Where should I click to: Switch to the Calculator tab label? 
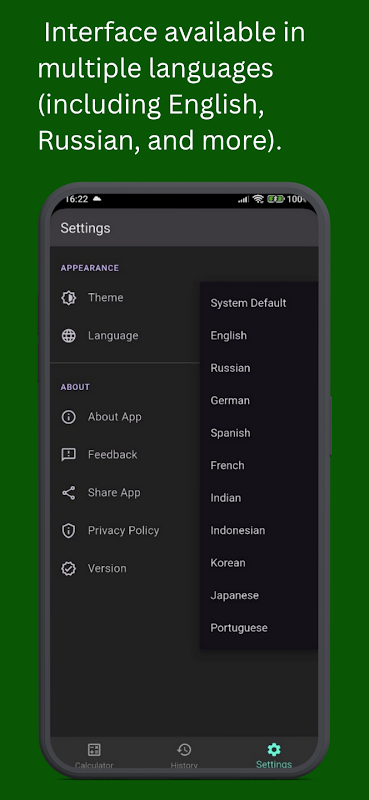(94, 765)
